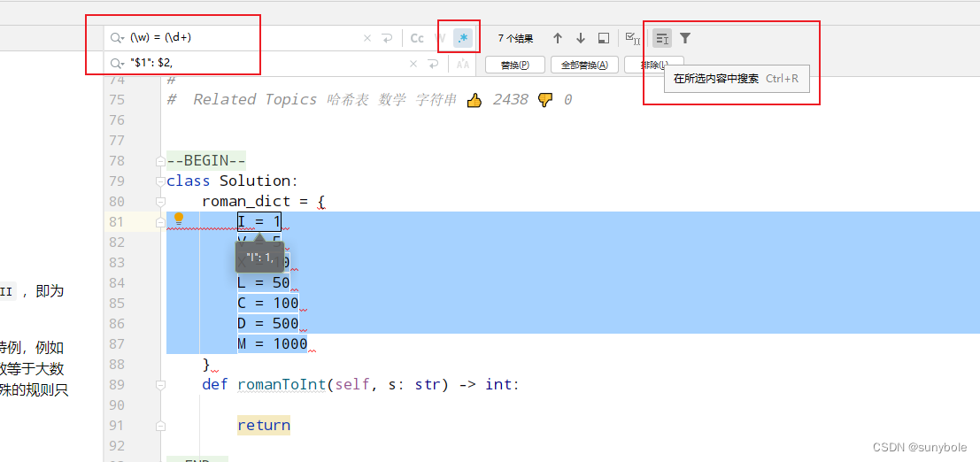Go to next occurrence with down arrow
The width and height of the screenshot is (980, 462).
coord(581,38)
